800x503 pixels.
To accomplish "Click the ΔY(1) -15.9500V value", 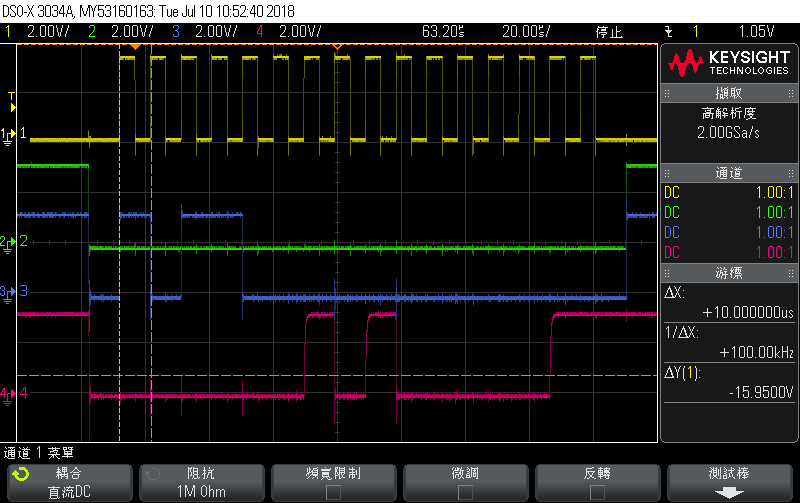I will pos(761,392).
